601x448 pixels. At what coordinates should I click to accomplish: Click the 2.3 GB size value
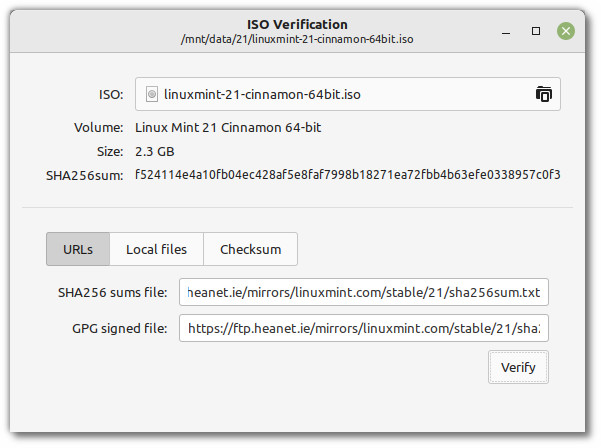pos(155,152)
